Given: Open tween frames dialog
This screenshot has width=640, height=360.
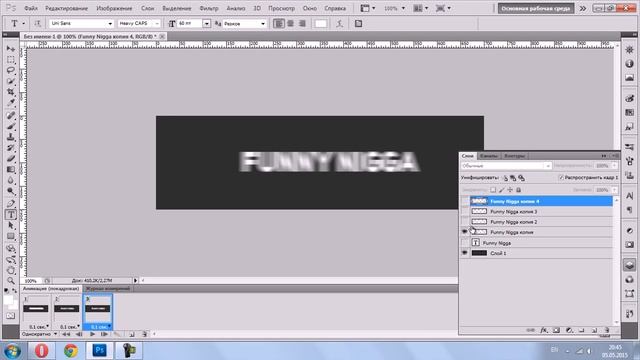Looking at the screenshot, I should tap(117, 334).
